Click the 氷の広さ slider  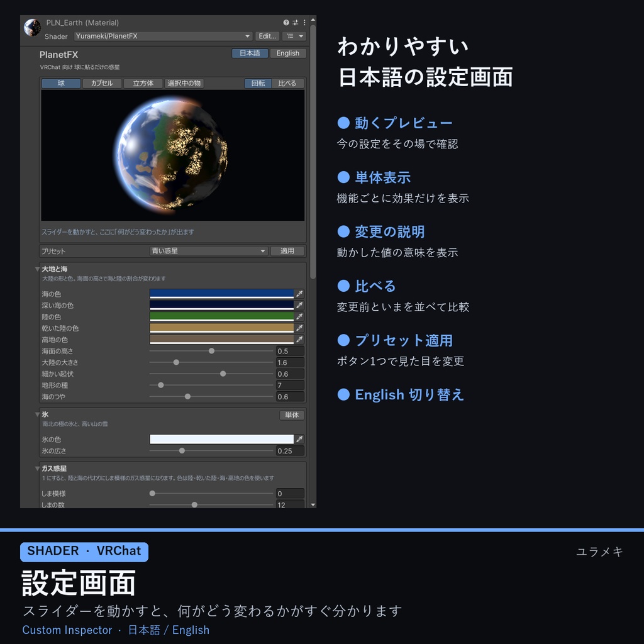(x=211, y=450)
